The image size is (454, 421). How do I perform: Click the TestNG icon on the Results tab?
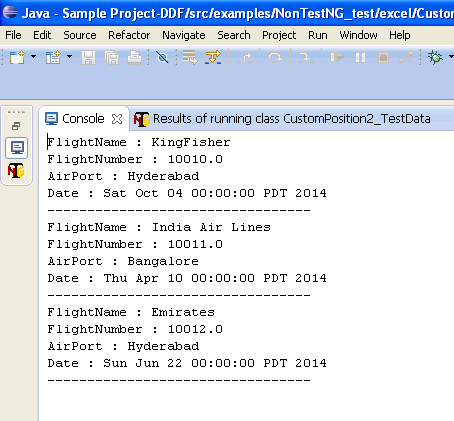[x=142, y=119]
